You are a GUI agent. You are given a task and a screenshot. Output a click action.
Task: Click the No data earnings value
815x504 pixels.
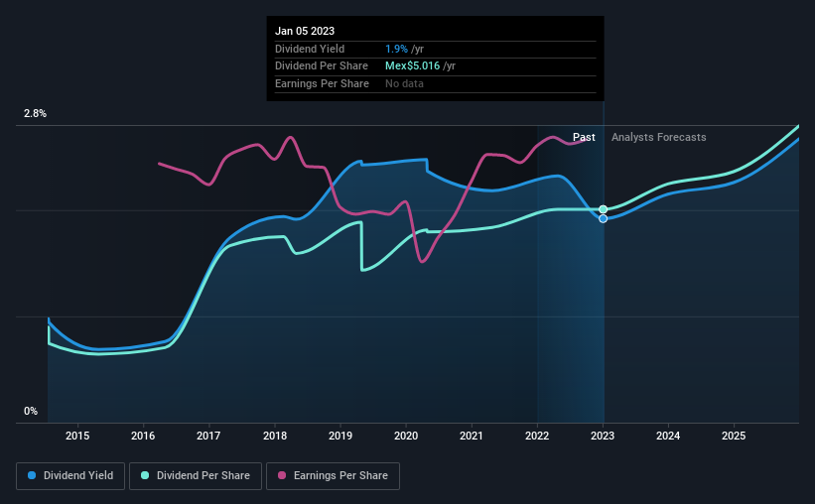pyautogui.click(x=404, y=83)
